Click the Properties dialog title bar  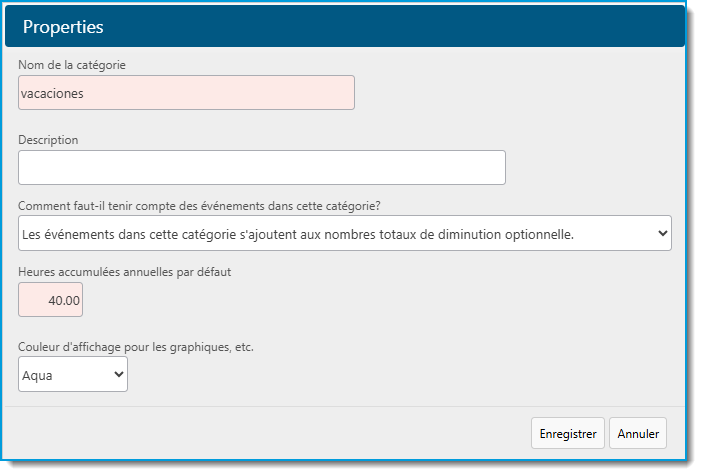point(345,26)
